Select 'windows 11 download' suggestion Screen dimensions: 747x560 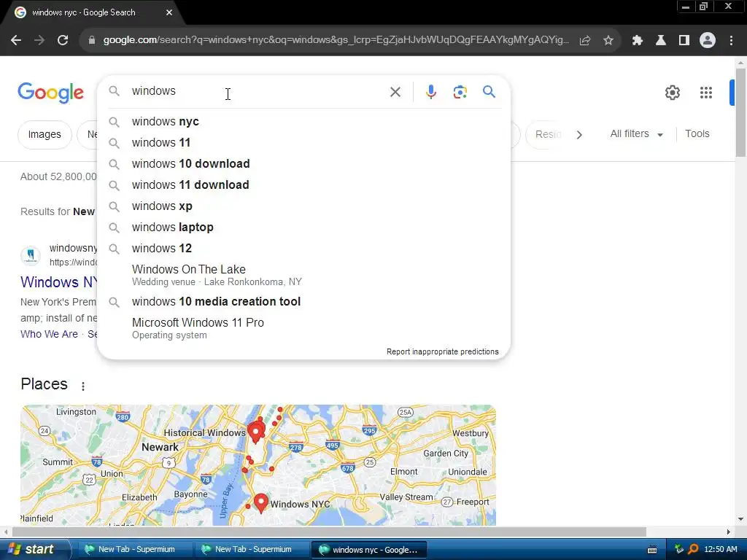[303, 184]
